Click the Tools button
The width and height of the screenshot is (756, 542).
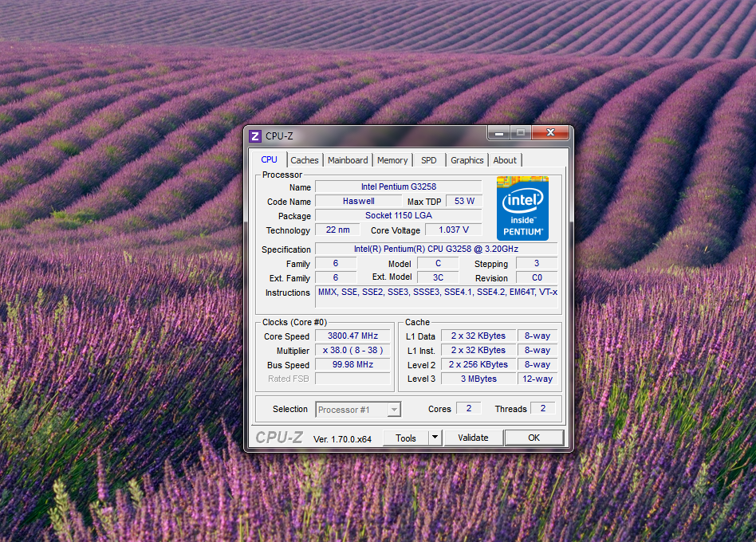[406, 438]
